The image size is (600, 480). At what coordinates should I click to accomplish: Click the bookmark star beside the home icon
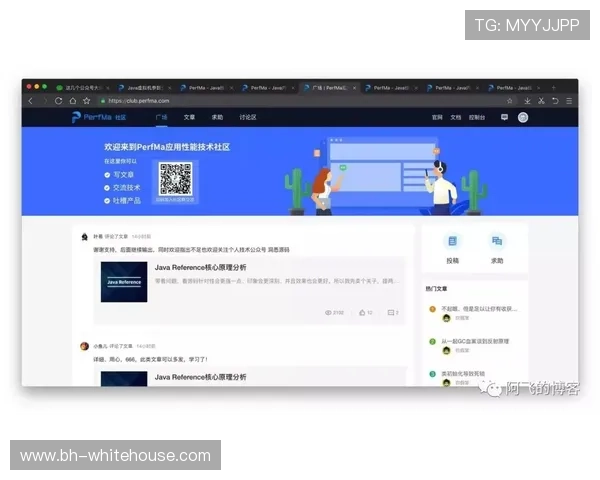point(86,101)
